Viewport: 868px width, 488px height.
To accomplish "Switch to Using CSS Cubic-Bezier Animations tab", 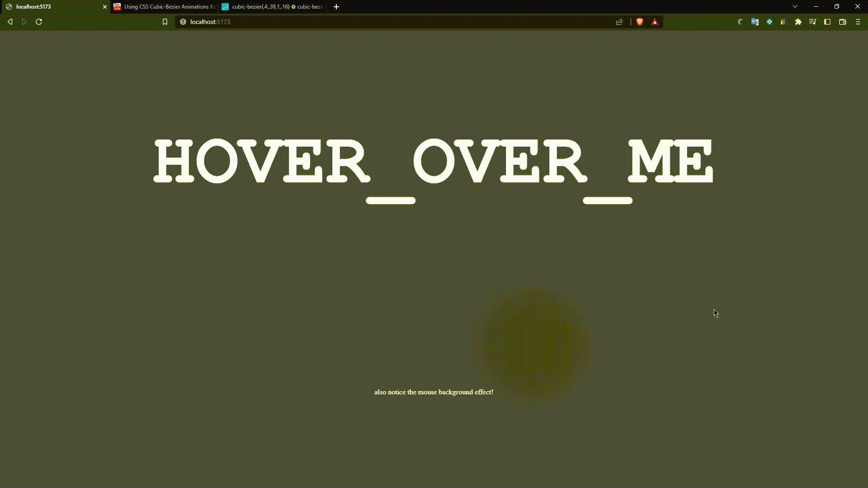I will 165,7.
